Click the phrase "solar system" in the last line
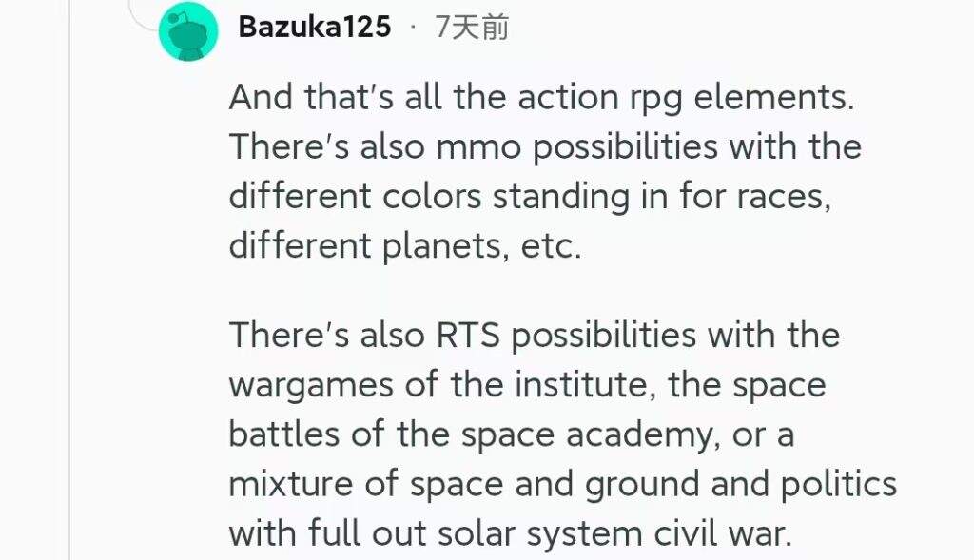Screen dimensions: 974x560 540,534
